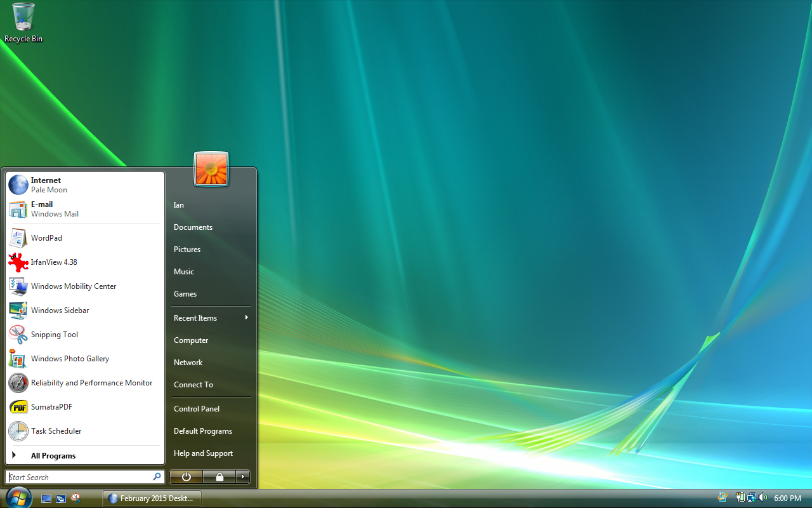
Task: Switch to February 2015 Desktop taskbar window
Action: 152,498
